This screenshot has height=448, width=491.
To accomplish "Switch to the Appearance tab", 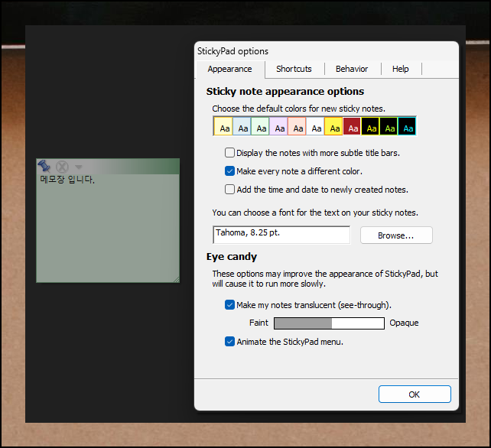I will (229, 69).
